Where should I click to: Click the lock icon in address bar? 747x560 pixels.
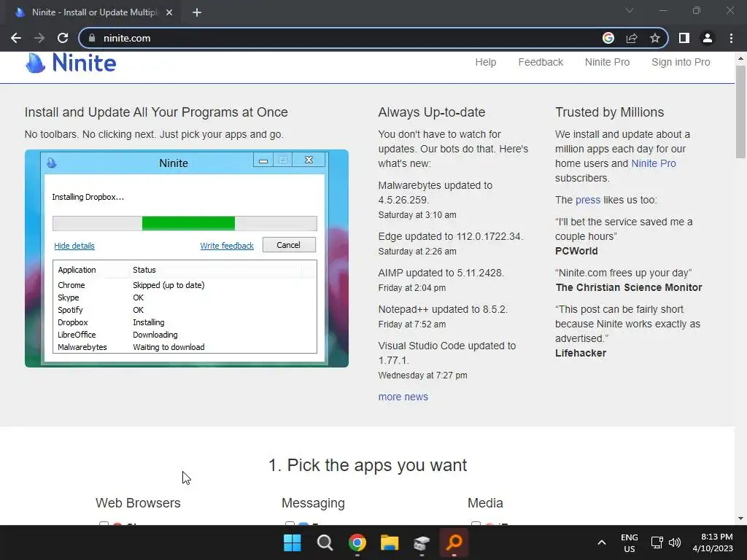click(91, 38)
